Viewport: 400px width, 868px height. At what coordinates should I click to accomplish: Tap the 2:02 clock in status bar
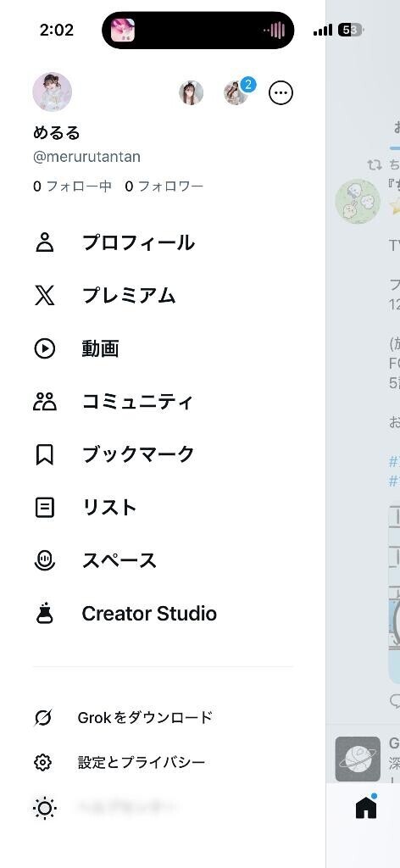[x=57, y=30]
